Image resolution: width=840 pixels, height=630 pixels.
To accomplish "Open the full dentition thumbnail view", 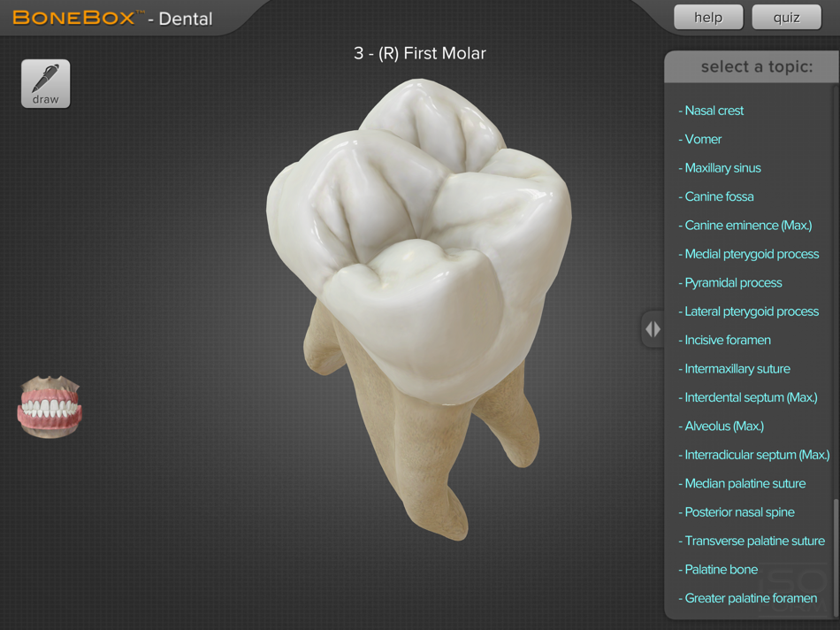I will pyautogui.click(x=50, y=406).
